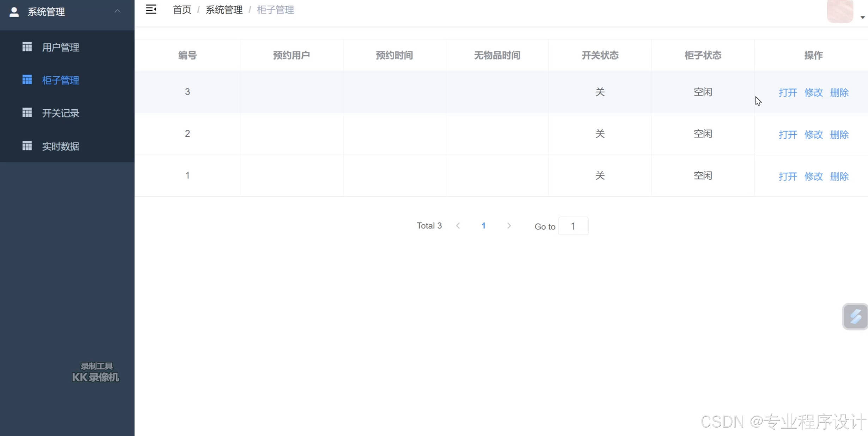868x436 pixels.
Task: Click the floating blue widget icon
Action: pyautogui.click(x=855, y=317)
